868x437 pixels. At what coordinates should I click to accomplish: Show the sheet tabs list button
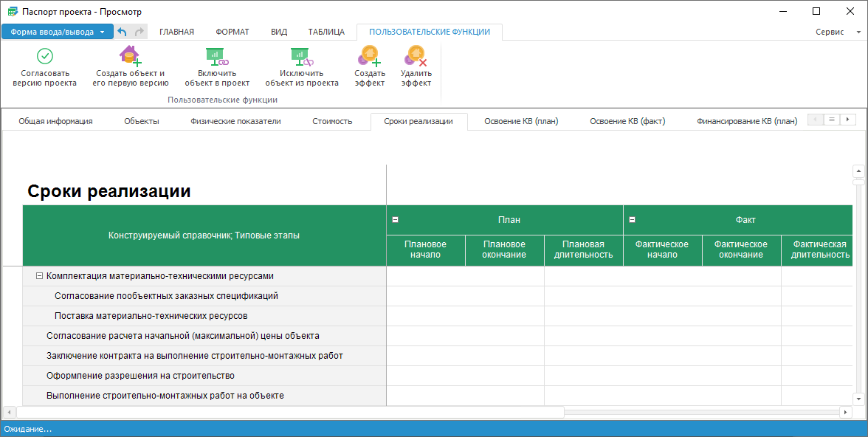coord(832,120)
